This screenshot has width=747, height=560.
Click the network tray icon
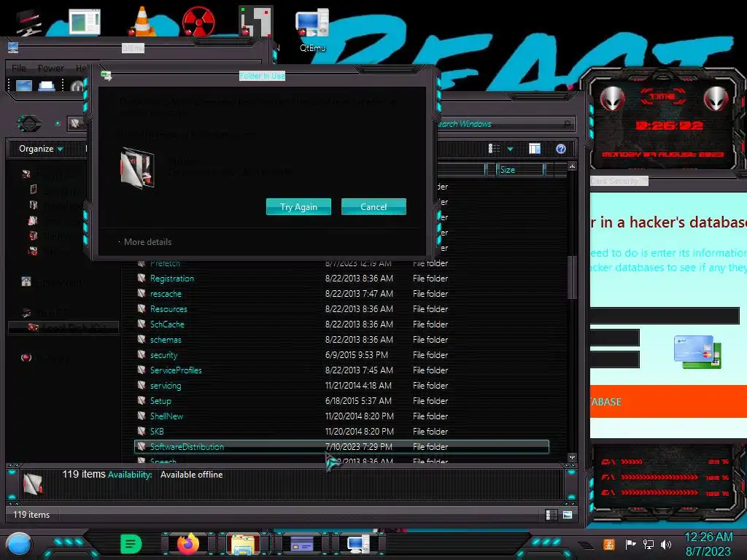tap(649, 544)
